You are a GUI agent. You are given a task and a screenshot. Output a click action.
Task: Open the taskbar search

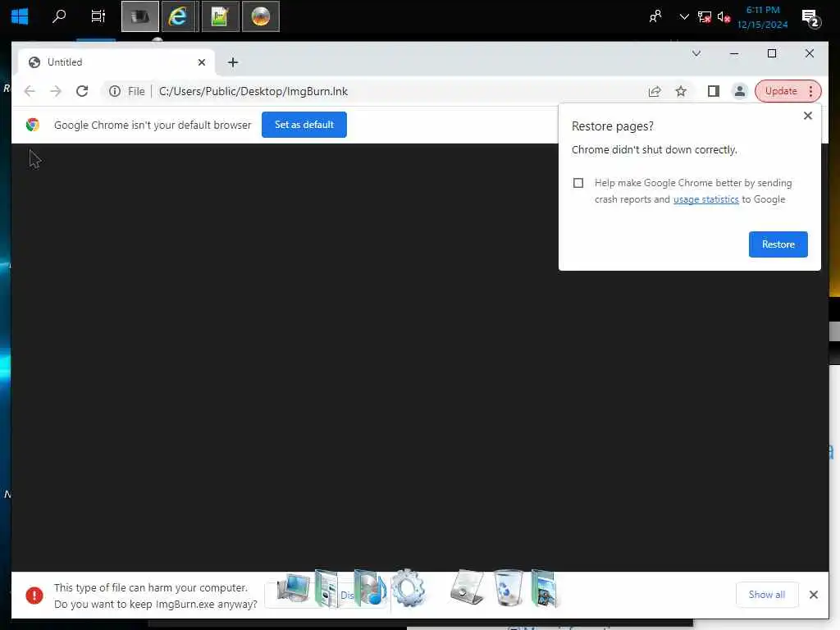point(59,16)
